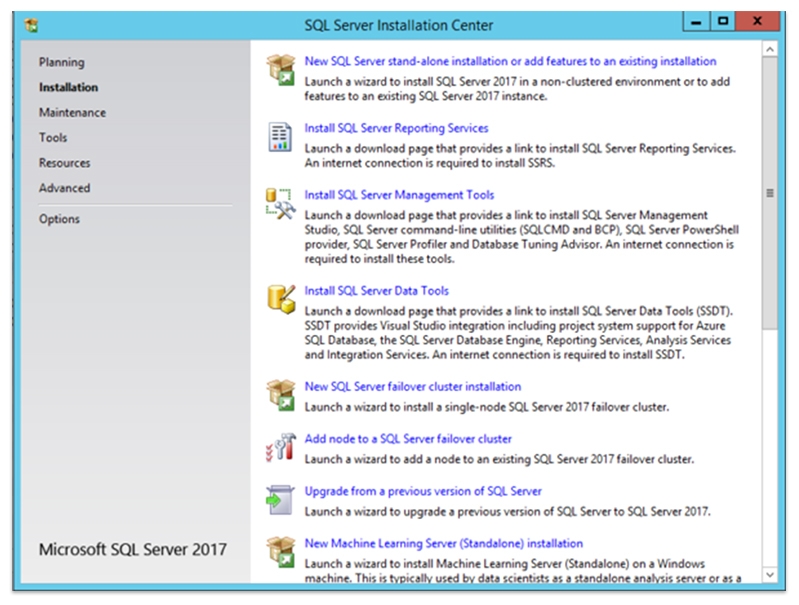This screenshot has height=605, width=799.
Task: Open the Options page
Action: (x=59, y=219)
